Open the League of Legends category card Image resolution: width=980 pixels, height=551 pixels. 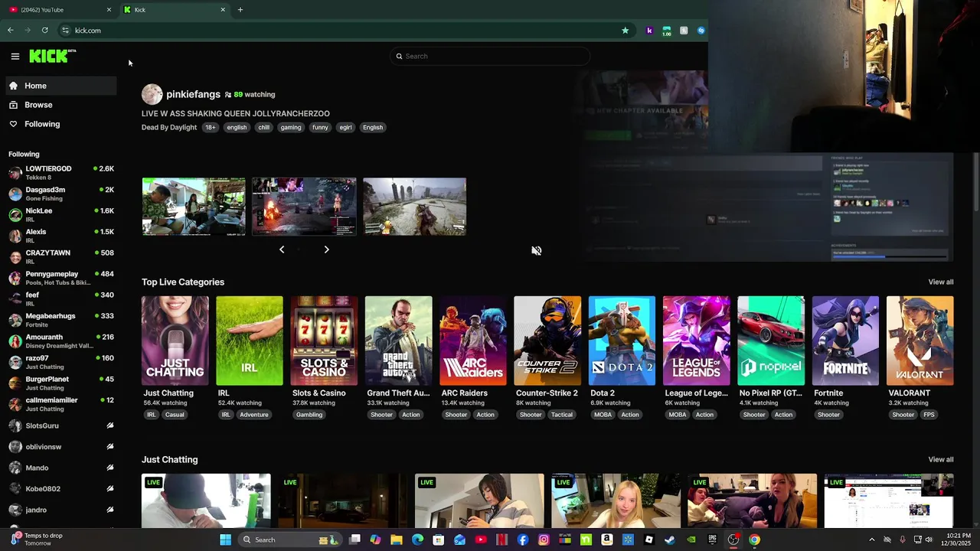(x=697, y=341)
